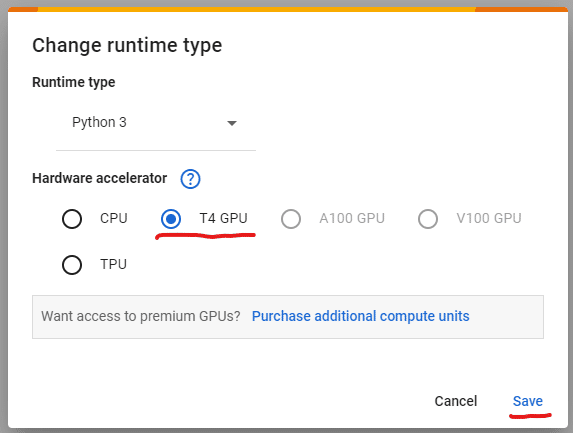Click the T4 GPU option label
Image resolution: width=573 pixels, height=433 pixels.
pos(224,218)
